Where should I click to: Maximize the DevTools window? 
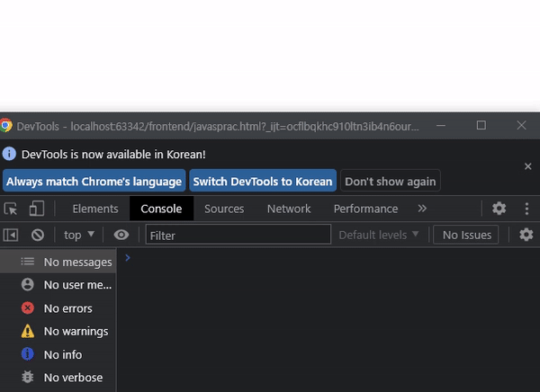pyautogui.click(x=481, y=125)
